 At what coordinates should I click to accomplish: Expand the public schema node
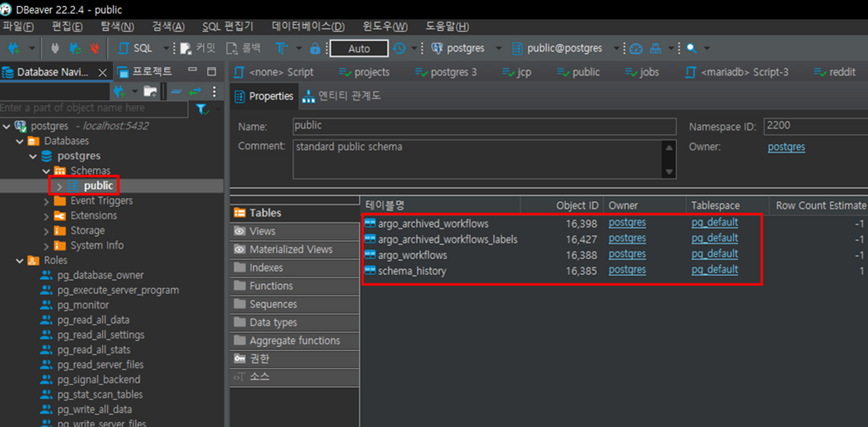59,186
